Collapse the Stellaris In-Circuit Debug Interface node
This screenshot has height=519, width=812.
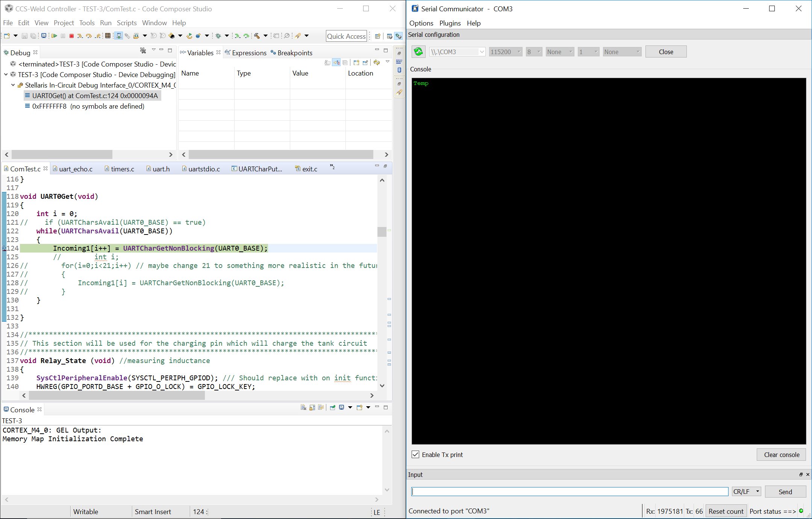pyautogui.click(x=13, y=85)
